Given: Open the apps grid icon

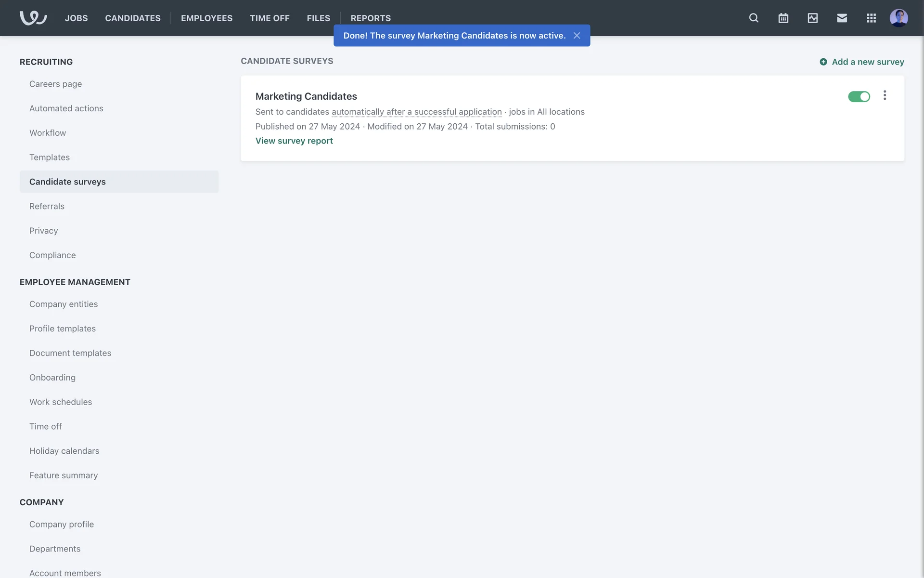Looking at the screenshot, I should tap(871, 18).
